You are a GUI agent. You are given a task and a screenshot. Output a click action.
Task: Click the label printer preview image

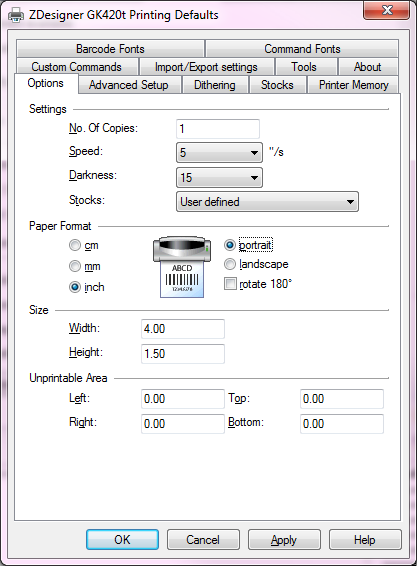pyautogui.click(x=182, y=267)
